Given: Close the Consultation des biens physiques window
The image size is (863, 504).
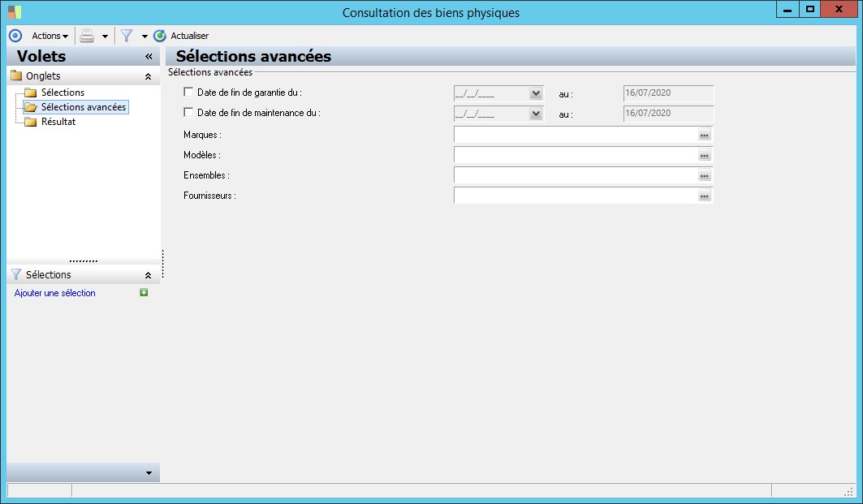Looking at the screenshot, I should click(x=839, y=10).
